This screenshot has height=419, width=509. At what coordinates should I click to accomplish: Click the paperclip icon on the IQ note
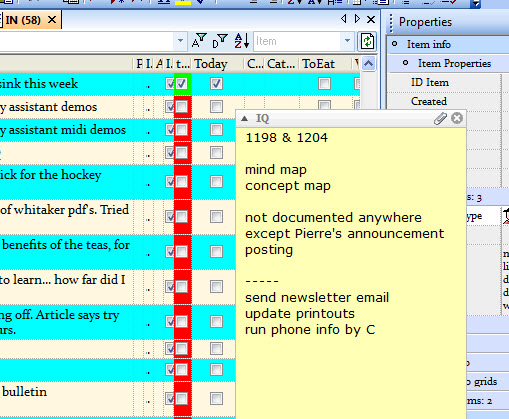[440, 118]
